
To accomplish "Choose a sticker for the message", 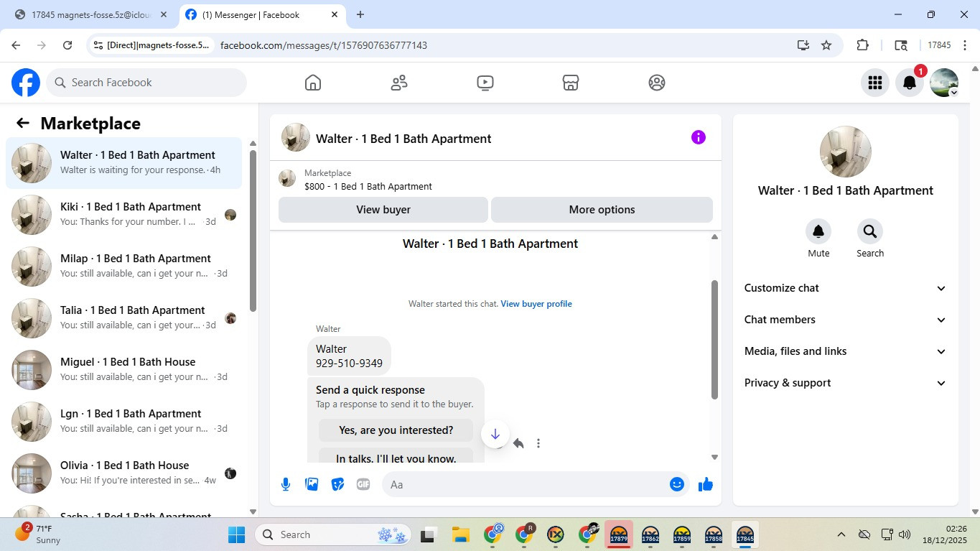I will click(337, 484).
